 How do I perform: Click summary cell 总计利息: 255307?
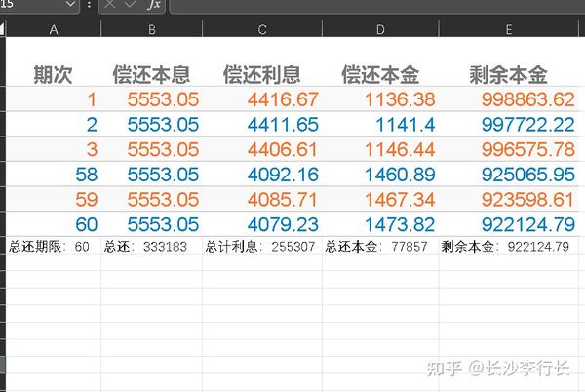(262, 246)
